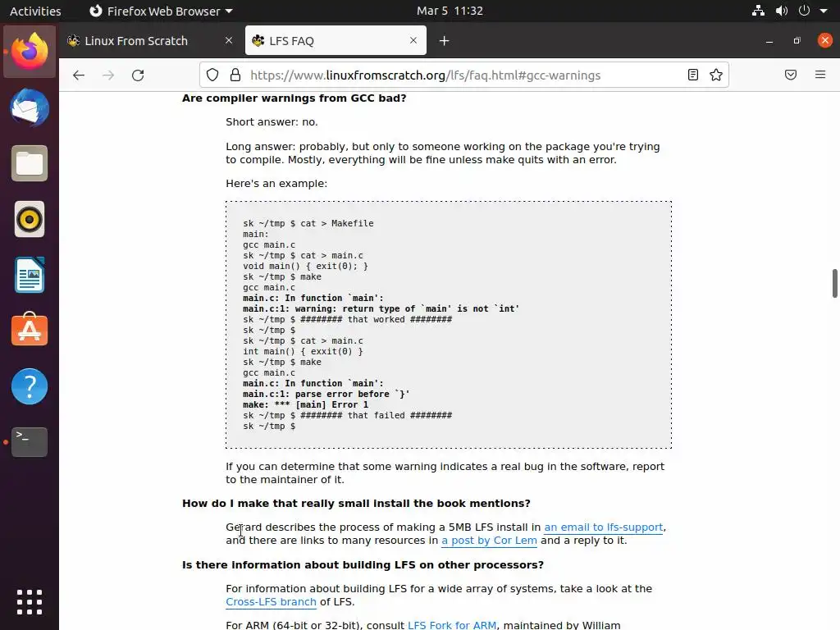Image resolution: width=840 pixels, height=630 pixels.
Task: Click the forward navigation arrow
Action: click(x=108, y=75)
